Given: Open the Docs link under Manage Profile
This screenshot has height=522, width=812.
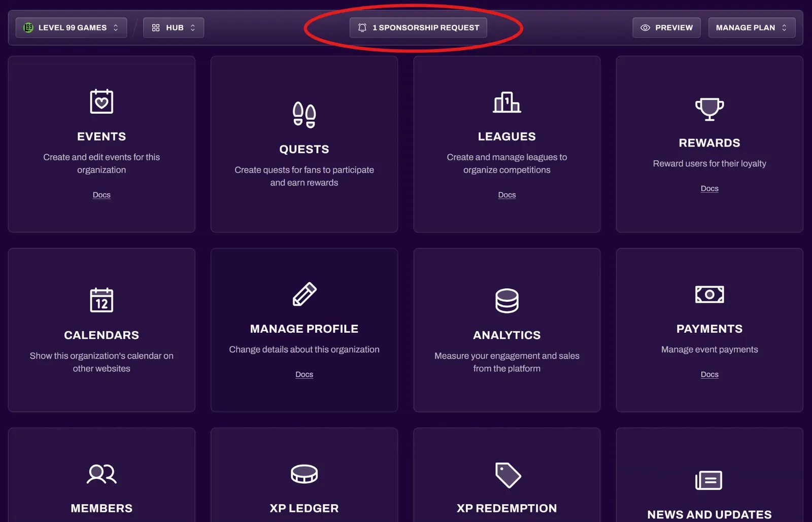Looking at the screenshot, I should tap(304, 374).
